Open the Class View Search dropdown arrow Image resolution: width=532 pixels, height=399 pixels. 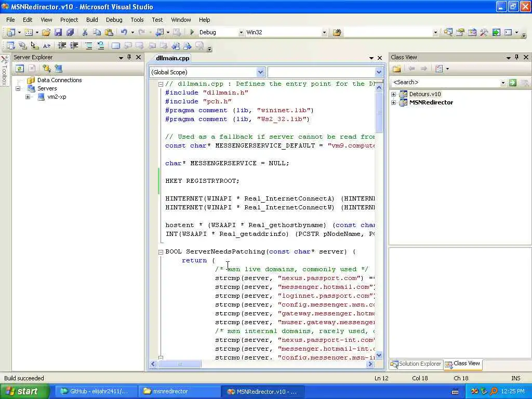(x=503, y=83)
